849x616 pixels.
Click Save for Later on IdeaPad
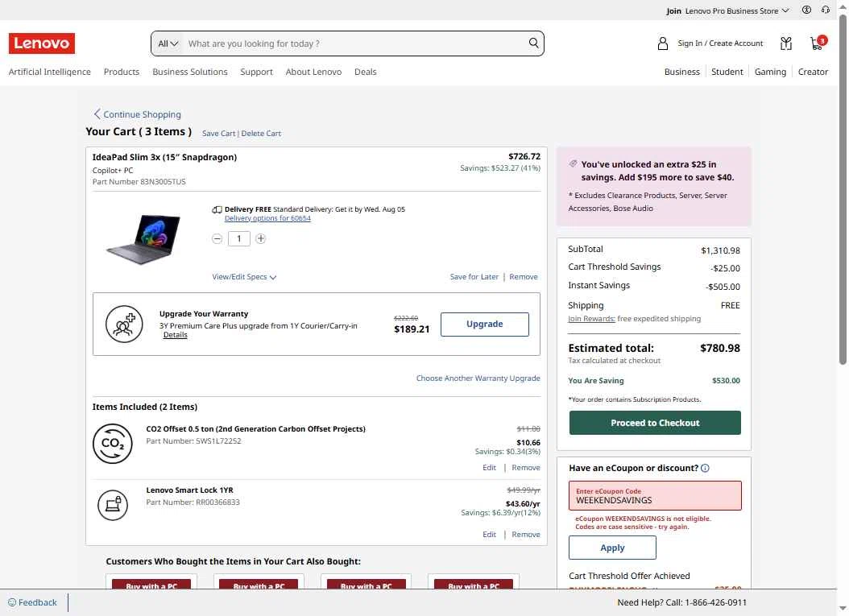point(474,277)
